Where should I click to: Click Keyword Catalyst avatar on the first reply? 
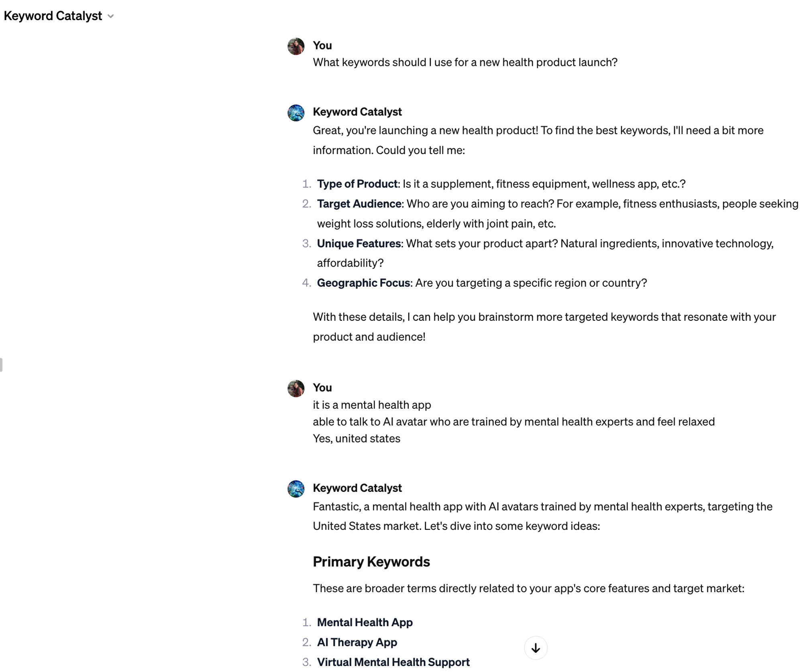tap(296, 113)
